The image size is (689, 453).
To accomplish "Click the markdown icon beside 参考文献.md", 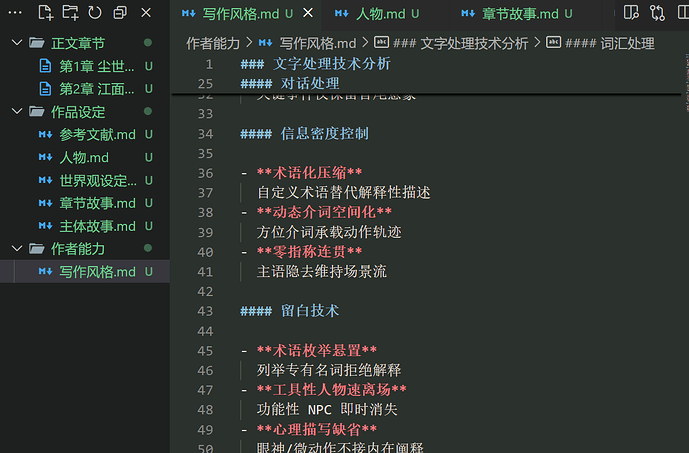I will (45, 134).
